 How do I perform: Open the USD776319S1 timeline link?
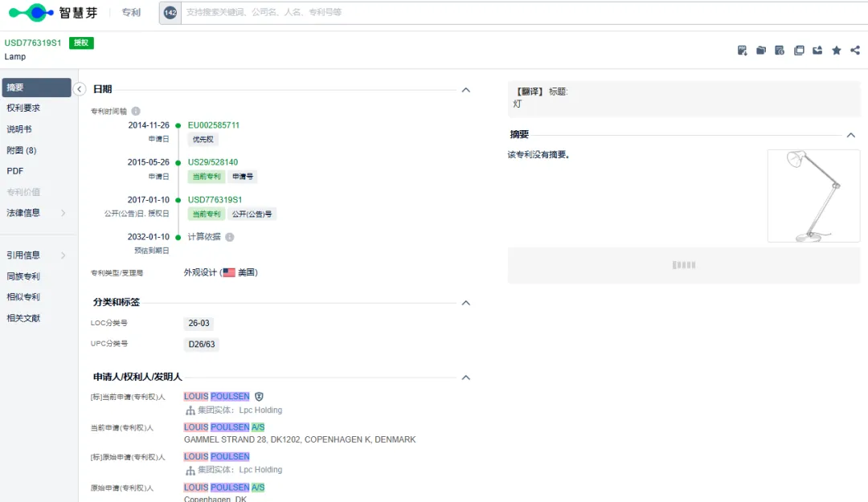[215, 200]
